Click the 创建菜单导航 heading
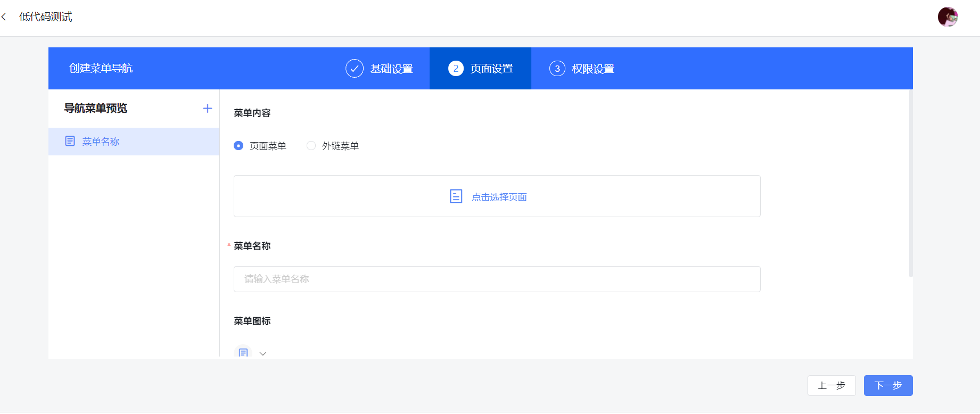Image resolution: width=980 pixels, height=414 pixels. point(101,68)
